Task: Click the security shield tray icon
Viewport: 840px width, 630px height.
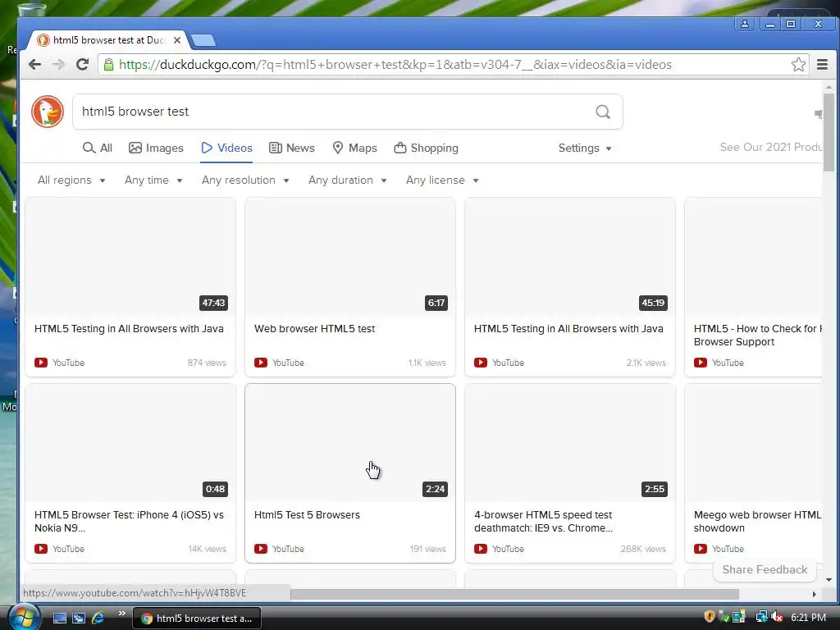Action: tap(710, 617)
